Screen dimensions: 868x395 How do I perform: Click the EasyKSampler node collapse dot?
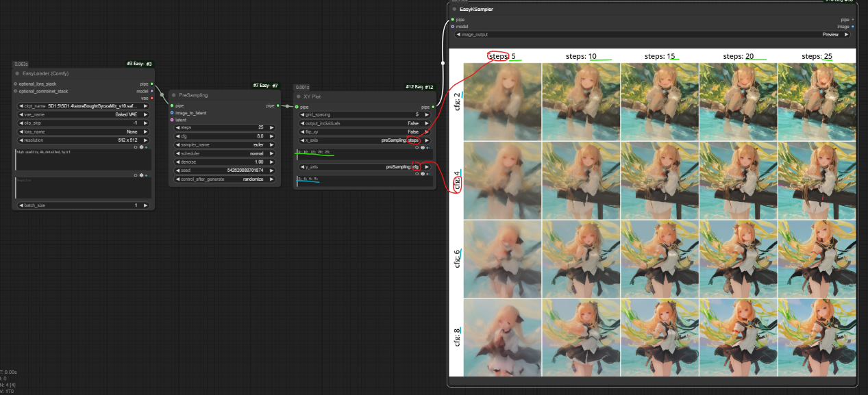click(x=454, y=9)
